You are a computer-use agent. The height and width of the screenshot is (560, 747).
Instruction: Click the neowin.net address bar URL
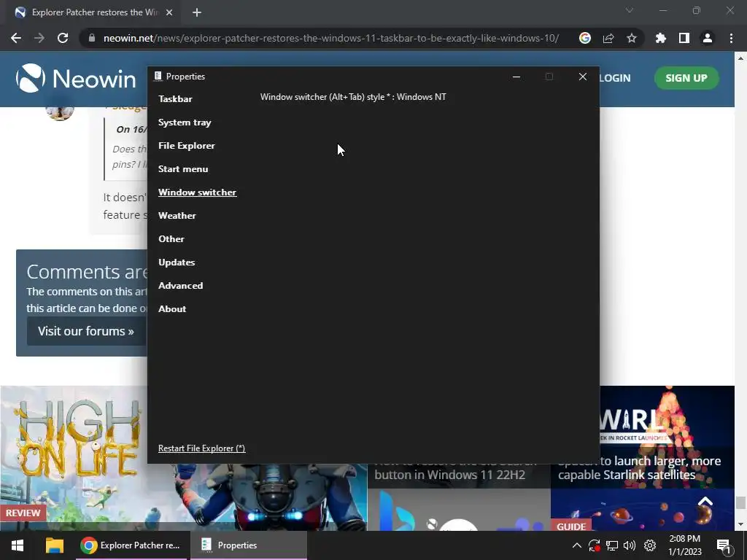pyautogui.click(x=331, y=38)
